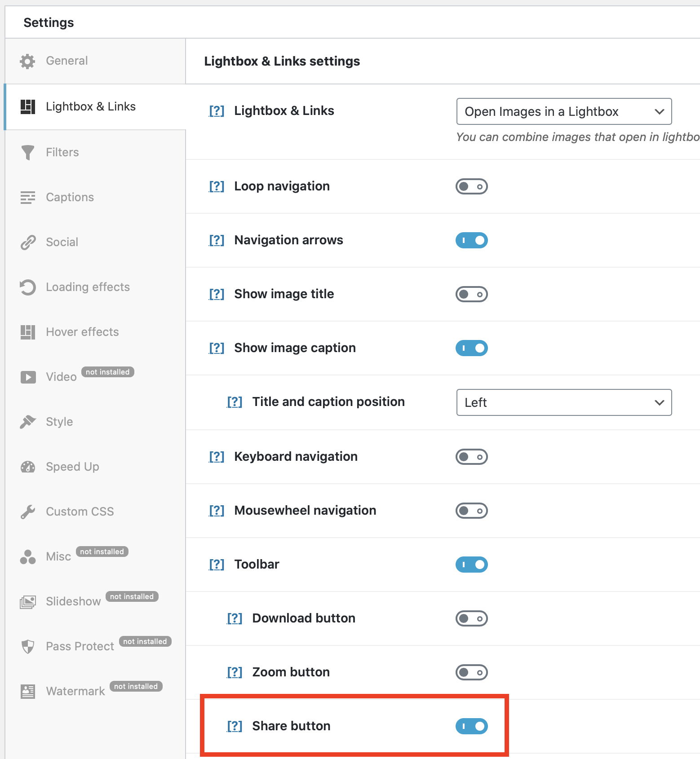This screenshot has width=700, height=759.
Task: Open Title and caption position Left dropdown
Action: 564,402
